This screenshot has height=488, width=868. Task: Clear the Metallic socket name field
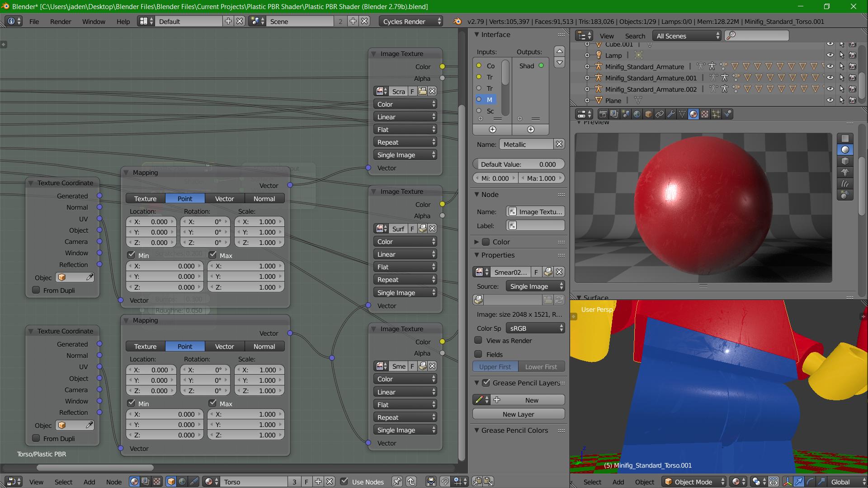coord(559,144)
